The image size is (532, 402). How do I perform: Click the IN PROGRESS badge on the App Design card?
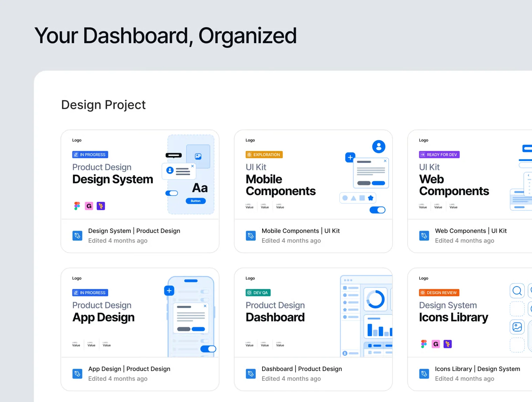[90, 292]
